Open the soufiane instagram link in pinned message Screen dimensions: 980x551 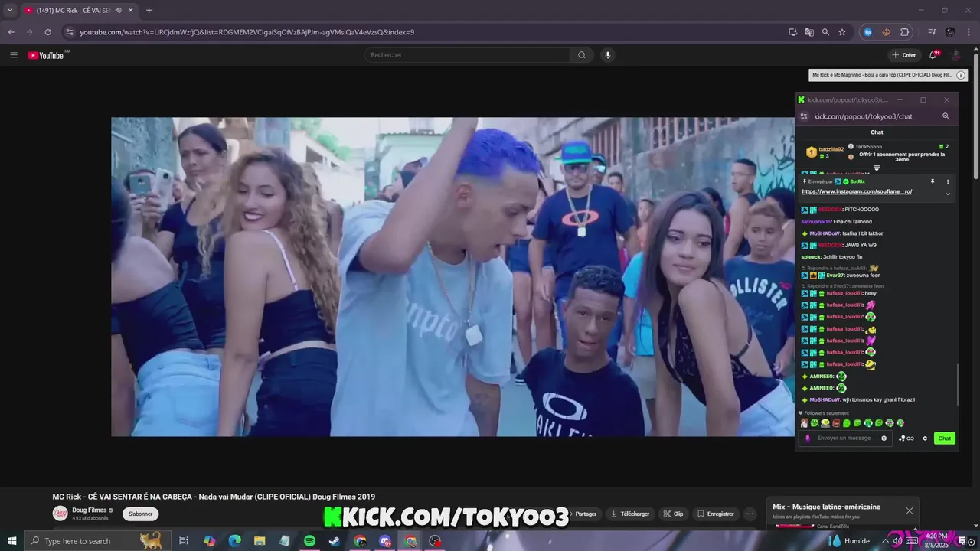[857, 191]
